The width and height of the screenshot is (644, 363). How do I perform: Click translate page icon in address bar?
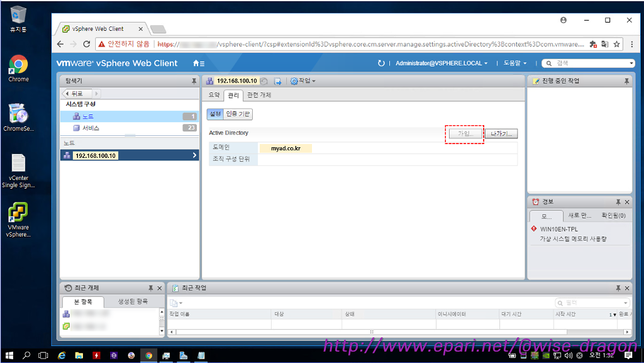pyautogui.click(x=604, y=44)
